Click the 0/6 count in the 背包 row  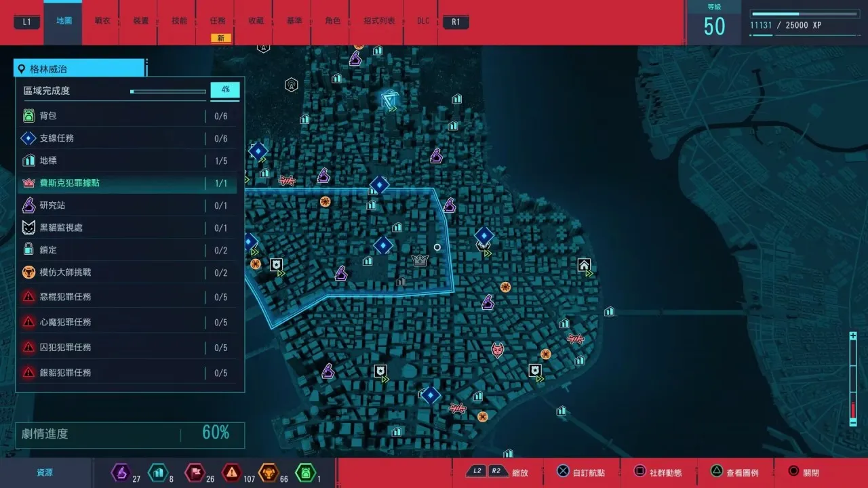221,116
